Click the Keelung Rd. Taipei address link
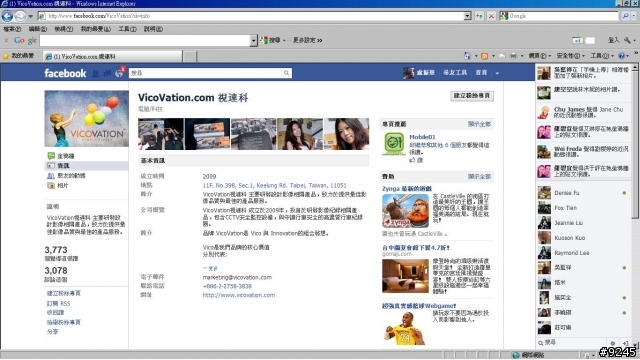640x360 pixels. [274, 185]
